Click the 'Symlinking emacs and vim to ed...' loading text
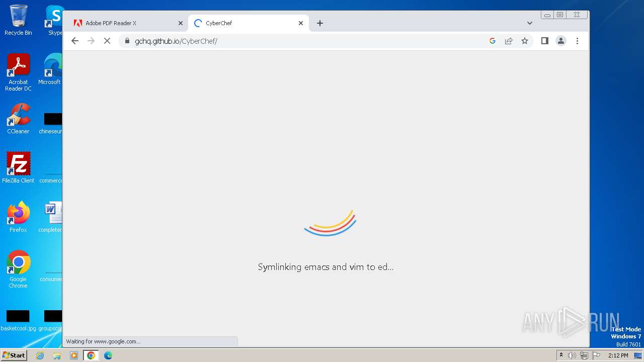Screen dimensions: 644x362 [x=326, y=267]
